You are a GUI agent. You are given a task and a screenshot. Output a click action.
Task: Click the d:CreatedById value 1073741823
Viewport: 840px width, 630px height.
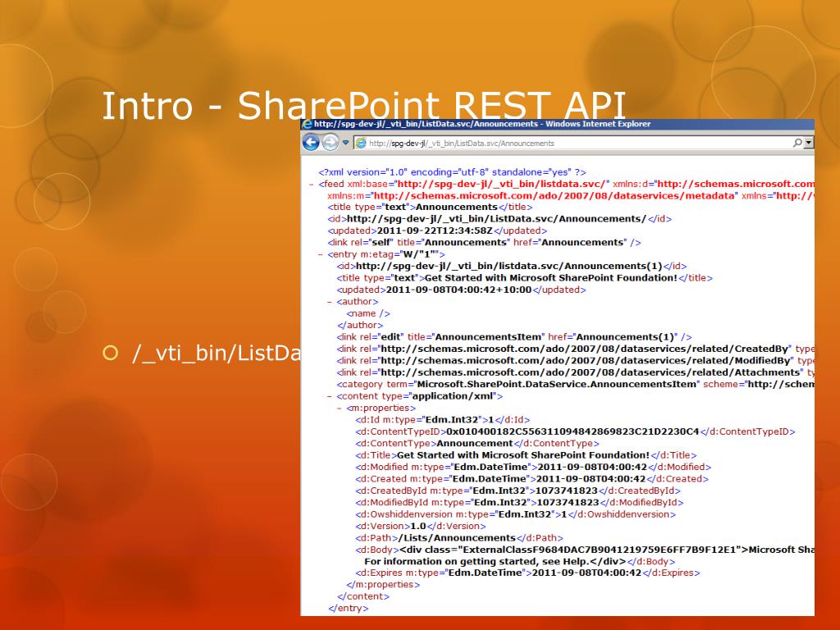click(566, 491)
